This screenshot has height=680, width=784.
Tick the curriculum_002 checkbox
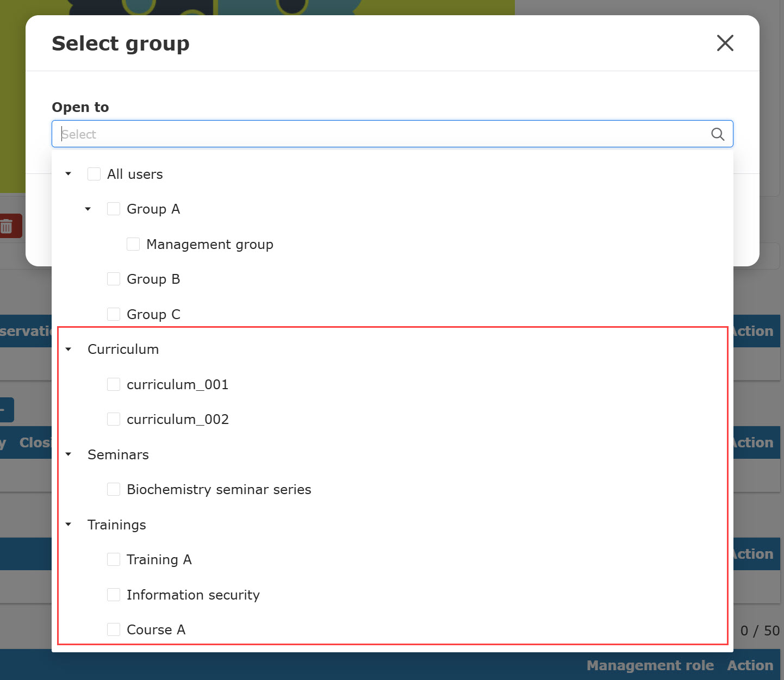(114, 419)
